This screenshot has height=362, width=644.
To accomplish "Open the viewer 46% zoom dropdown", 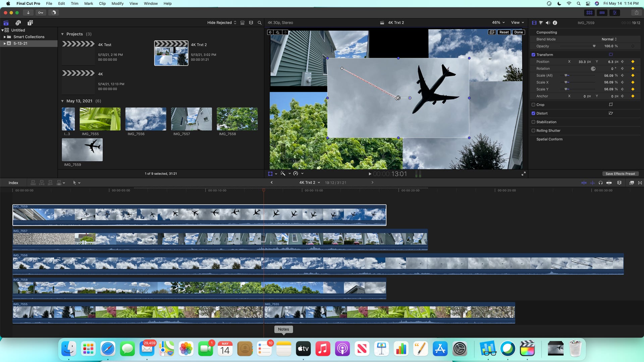I will 498,22.
